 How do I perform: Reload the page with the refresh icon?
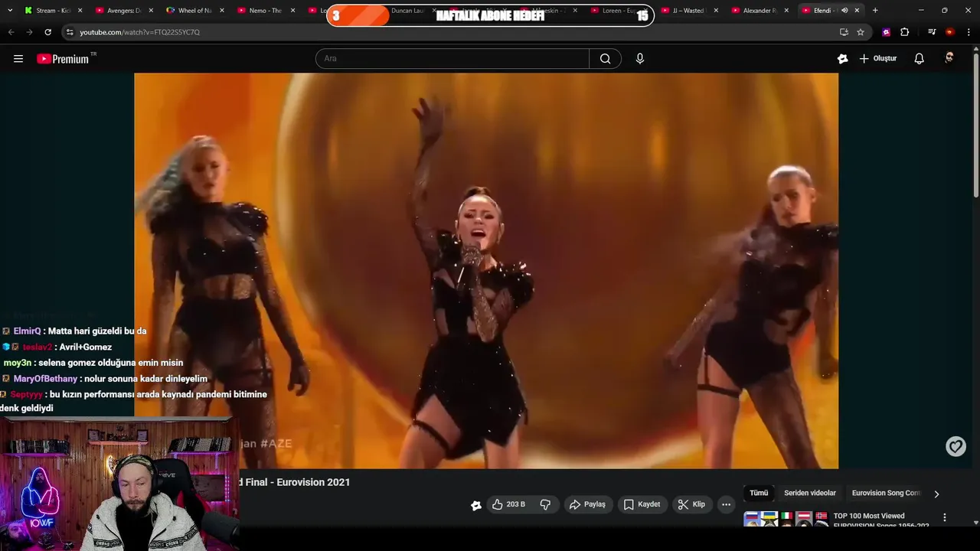[47, 32]
